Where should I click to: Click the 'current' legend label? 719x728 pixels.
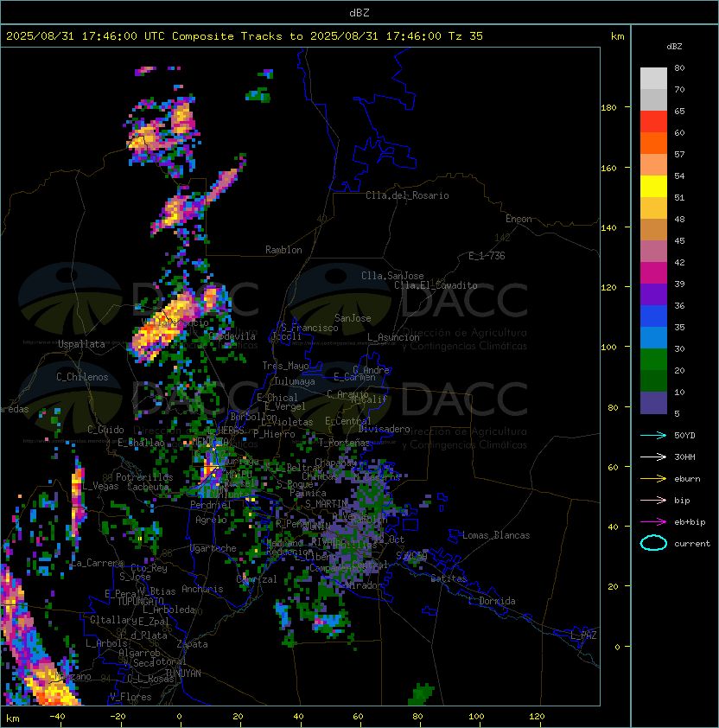click(x=692, y=544)
